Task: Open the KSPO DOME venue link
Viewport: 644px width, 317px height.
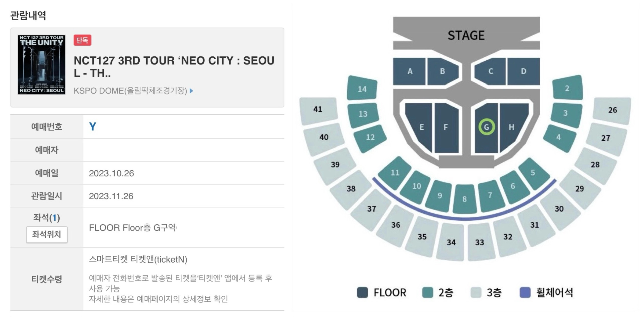Action: click(130, 90)
